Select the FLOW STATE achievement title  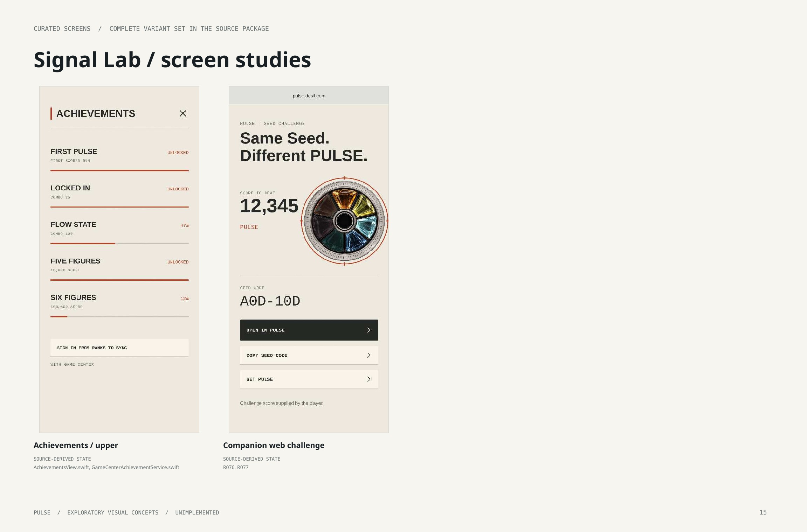[x=73, y=224]
